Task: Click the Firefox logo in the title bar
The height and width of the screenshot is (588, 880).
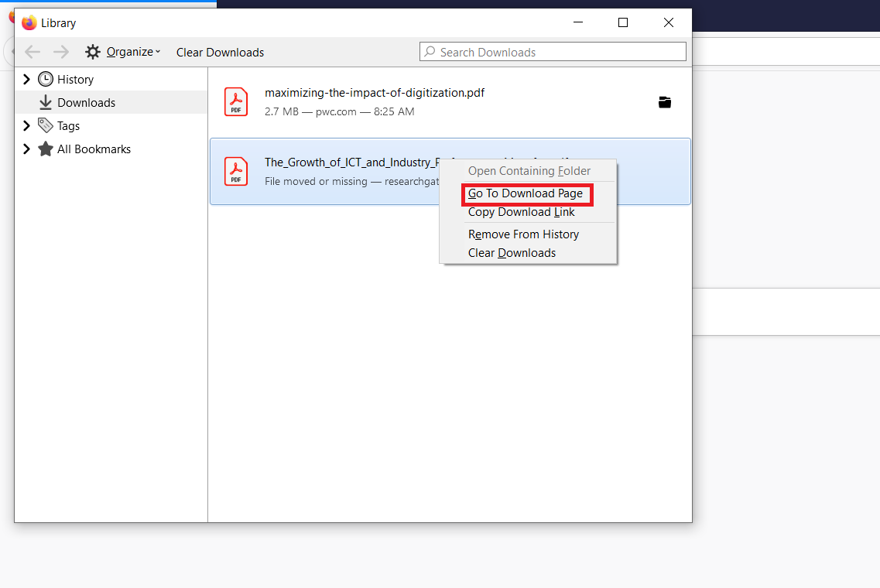Action: [29, 22]
